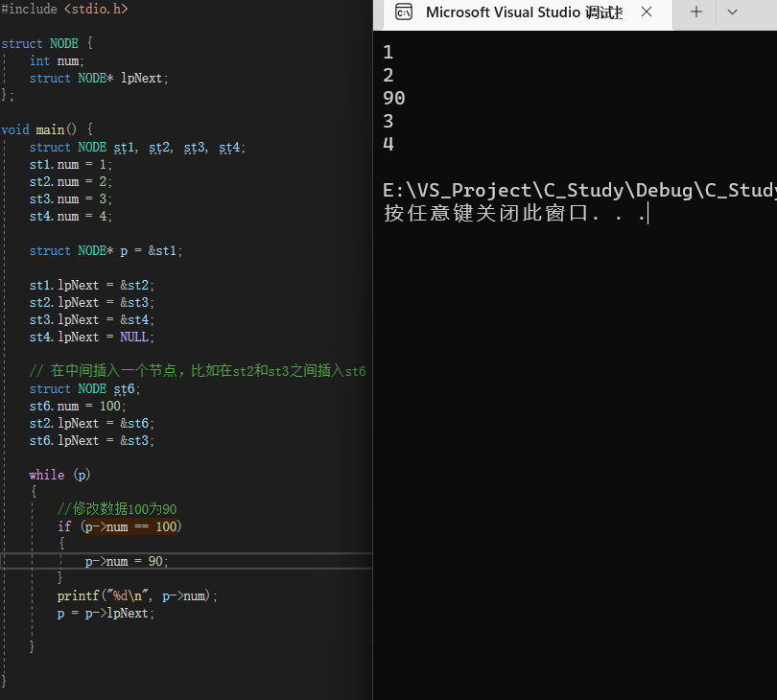Click the console output line '1'
This screenshot has height=700, width=777.
[388, 52]
